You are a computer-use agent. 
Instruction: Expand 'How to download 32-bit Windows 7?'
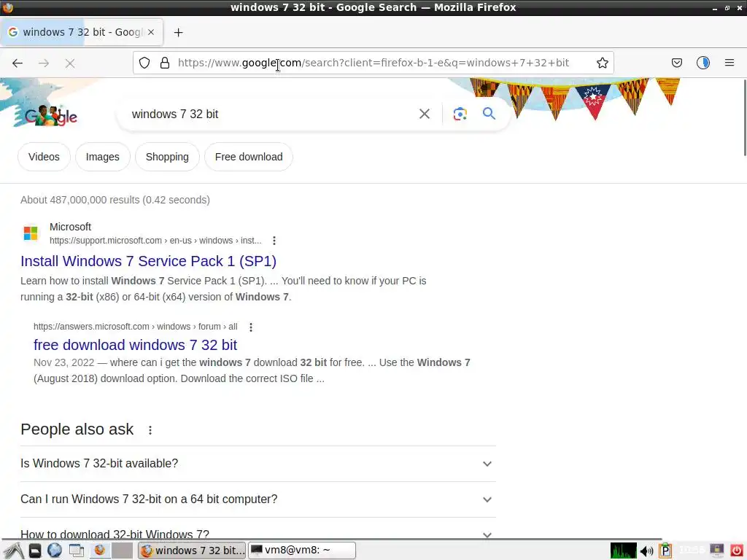click(x=258, y=533)
